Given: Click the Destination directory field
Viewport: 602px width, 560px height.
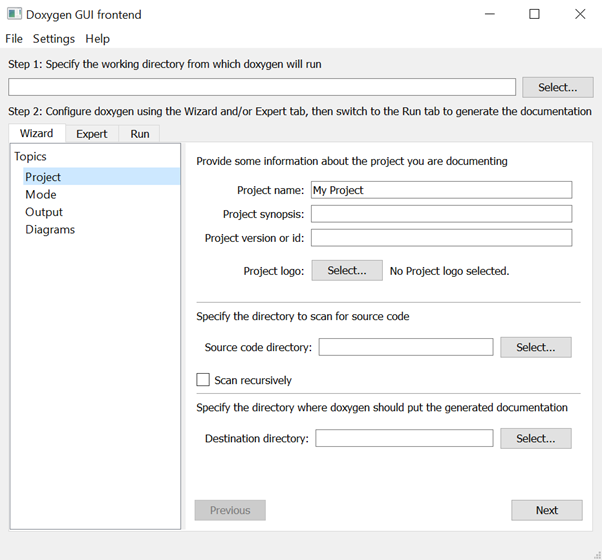Looking at the screenshot, I should (404, 438).
